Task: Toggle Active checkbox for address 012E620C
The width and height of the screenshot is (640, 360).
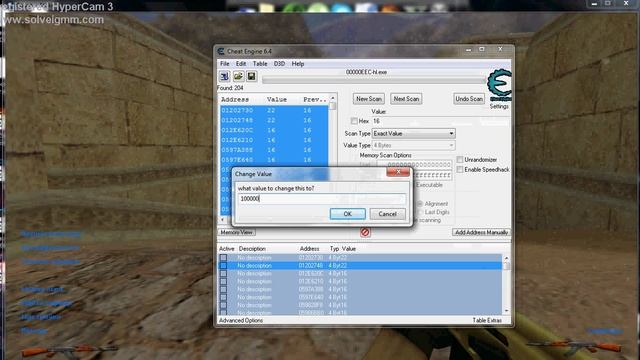Action: (223, 273)
